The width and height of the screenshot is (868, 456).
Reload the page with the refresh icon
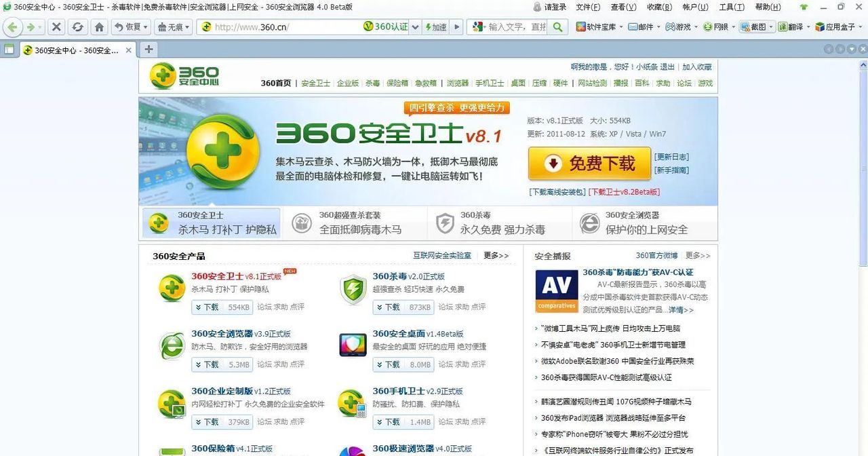[78, 27]
